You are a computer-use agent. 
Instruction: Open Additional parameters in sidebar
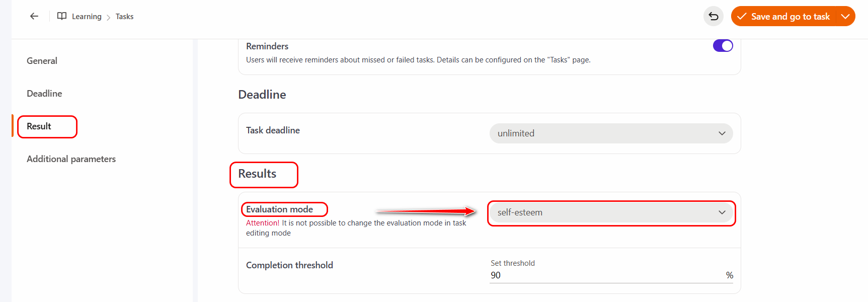pyautogui.click(x=71, y=159)
